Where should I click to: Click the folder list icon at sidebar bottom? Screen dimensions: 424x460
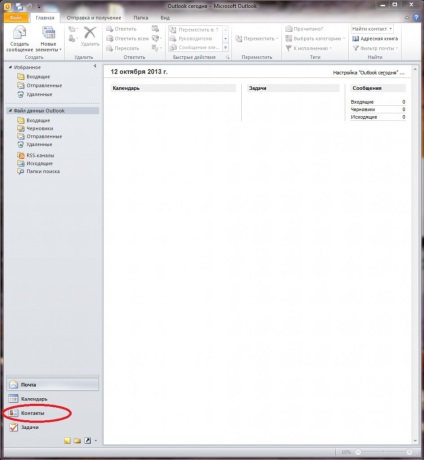[77, 441]
